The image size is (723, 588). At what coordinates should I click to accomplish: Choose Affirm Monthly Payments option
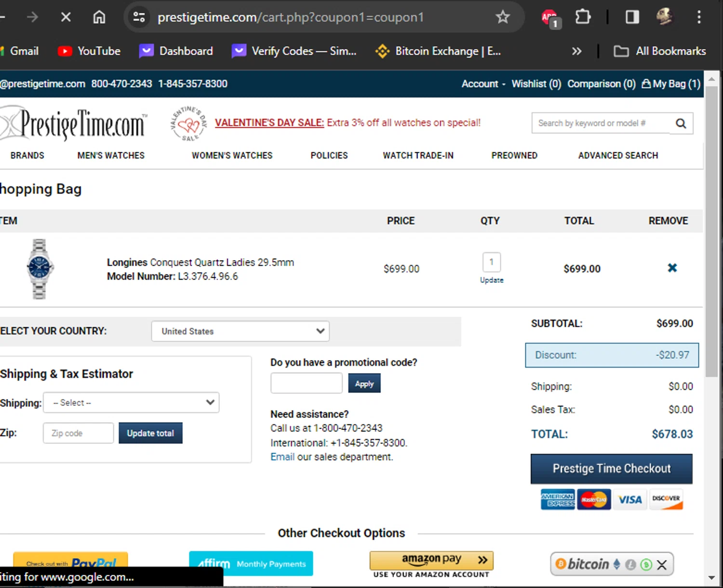(251, 563)
